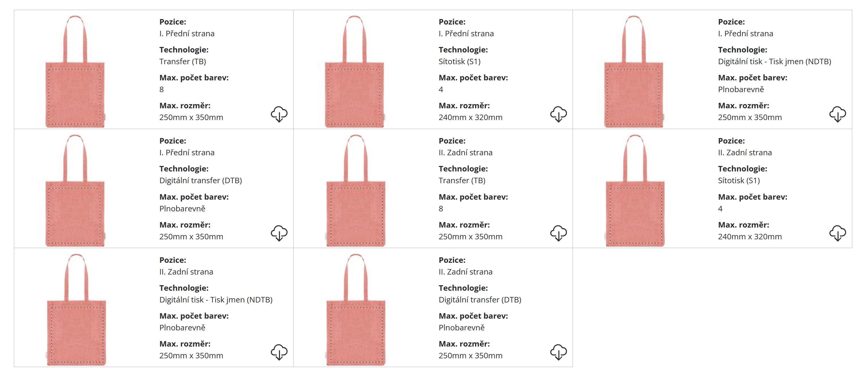Download template for back side Transfer (TB)
Image resolution: width=868 pixels, height=375 pixels.
[x=558, y=233]
